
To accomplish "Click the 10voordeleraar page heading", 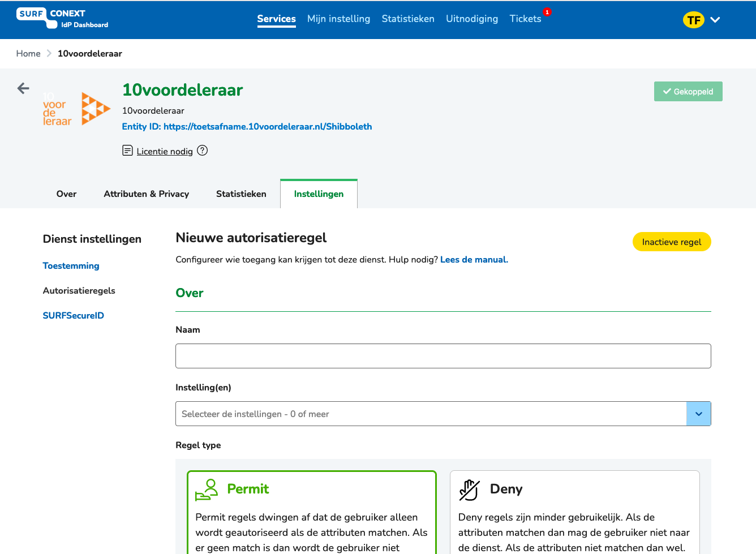I will [x=183, y=90].
